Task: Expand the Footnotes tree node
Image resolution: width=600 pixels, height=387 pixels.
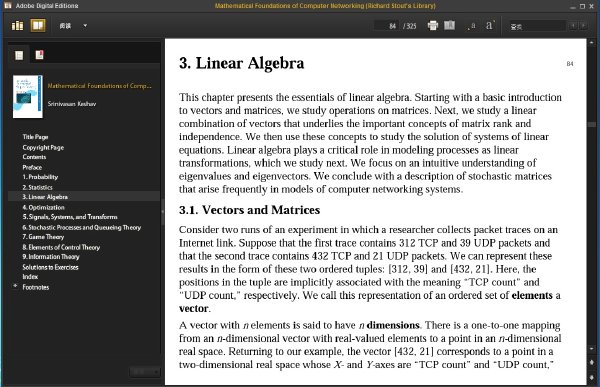Action: coord(15,286)
